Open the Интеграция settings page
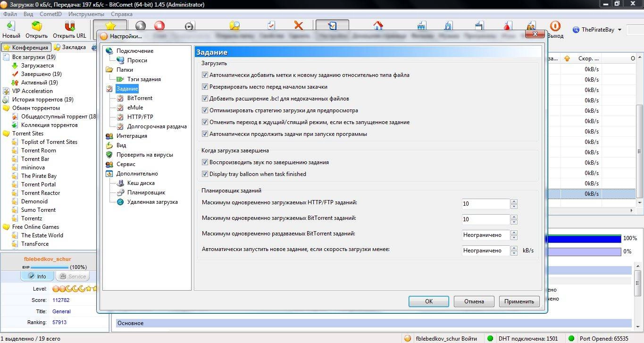The image size is (644, 343). coord(132,136)
